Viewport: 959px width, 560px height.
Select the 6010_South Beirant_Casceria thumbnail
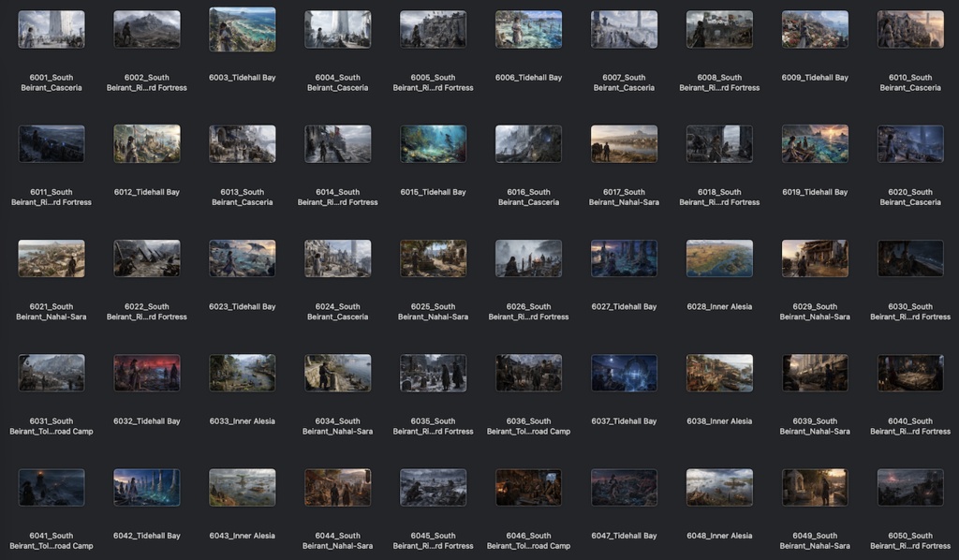pos(910,29)
